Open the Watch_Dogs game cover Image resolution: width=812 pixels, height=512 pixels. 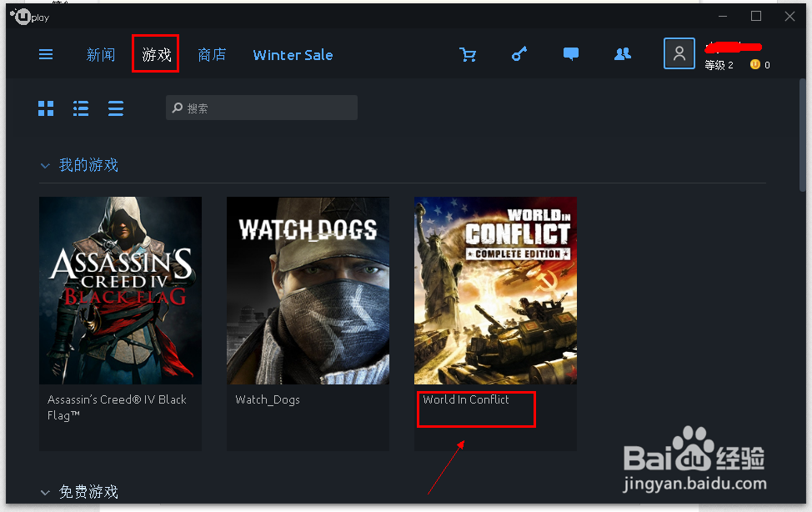point(308,290)
